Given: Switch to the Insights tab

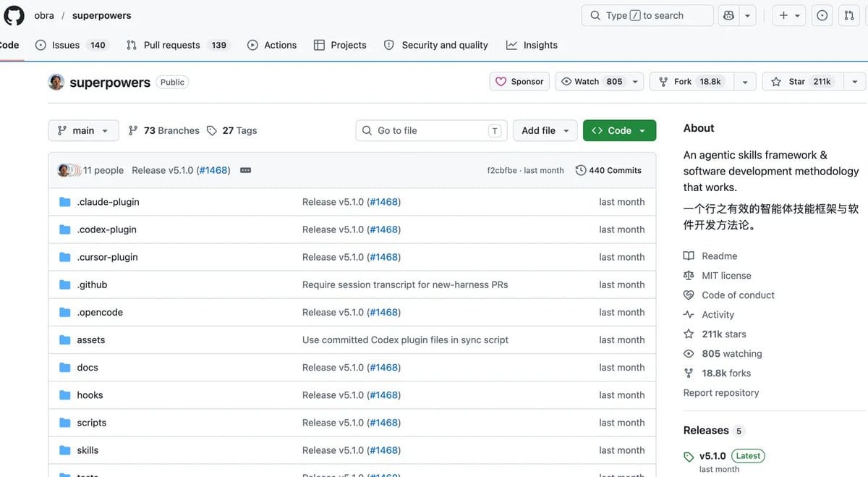Looking at the screenshot, I should tap(532, 45).
